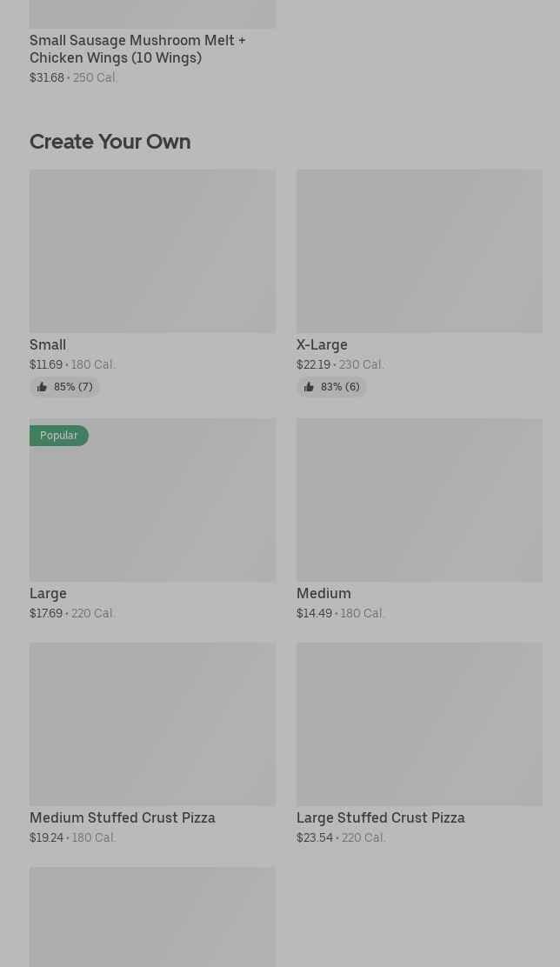Click the X-Large item title

(322, 344)
